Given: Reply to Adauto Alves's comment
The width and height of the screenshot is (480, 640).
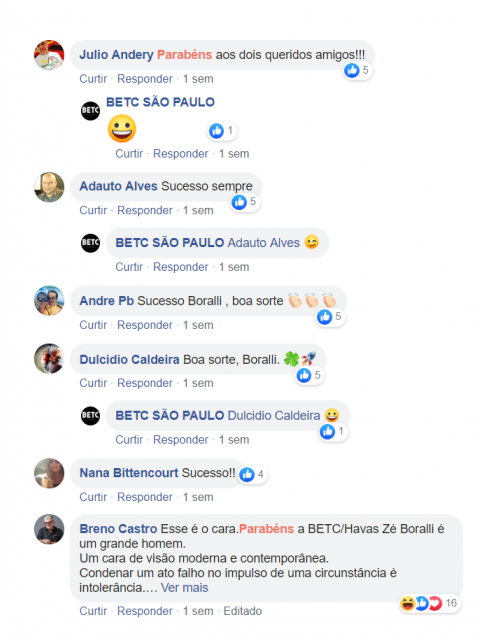Looking at the screenshot, I should point(145,210).
